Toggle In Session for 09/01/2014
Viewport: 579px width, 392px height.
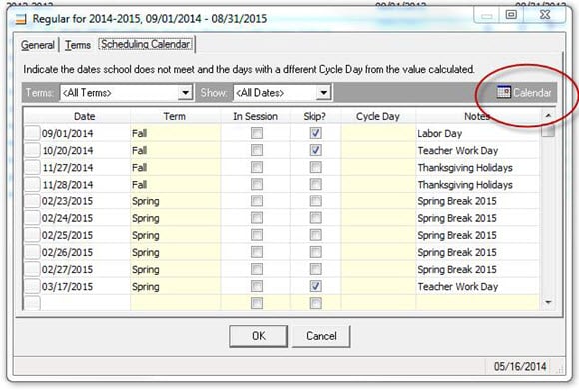[x=257, y=133]
